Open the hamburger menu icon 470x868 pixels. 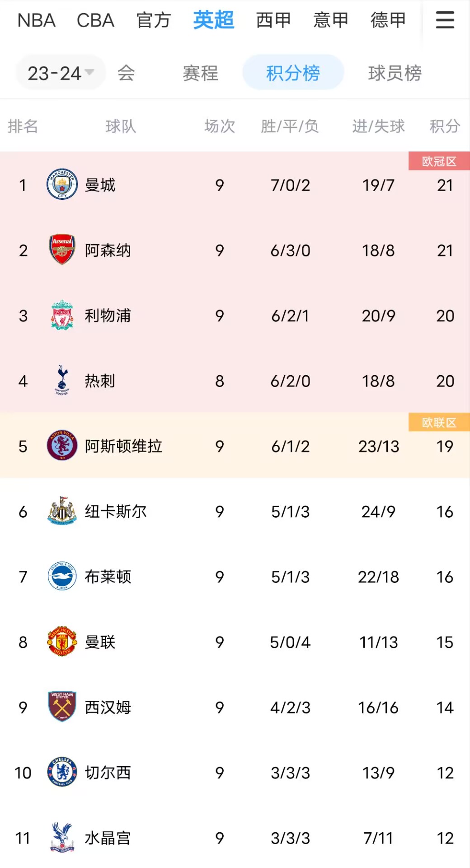[445, 20]
